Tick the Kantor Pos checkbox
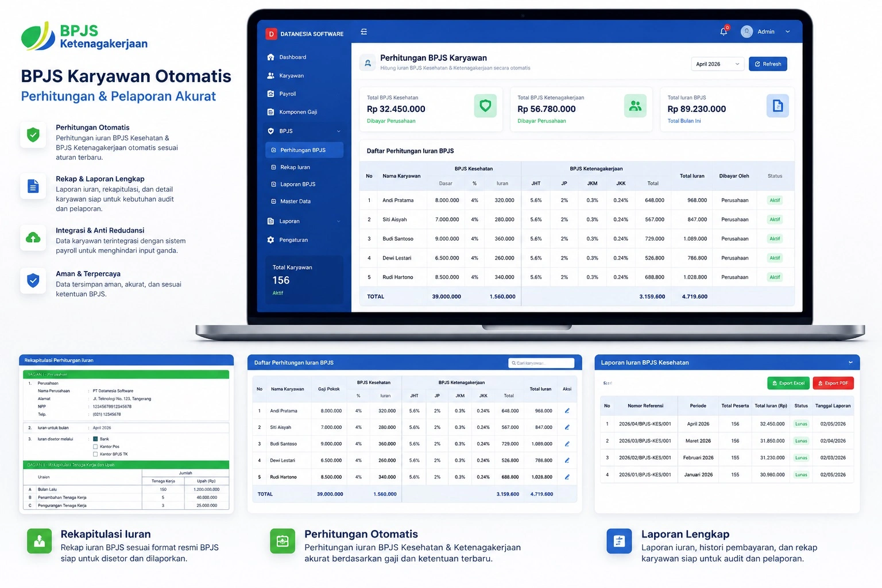The image size is (882, 588). (95, 446)
